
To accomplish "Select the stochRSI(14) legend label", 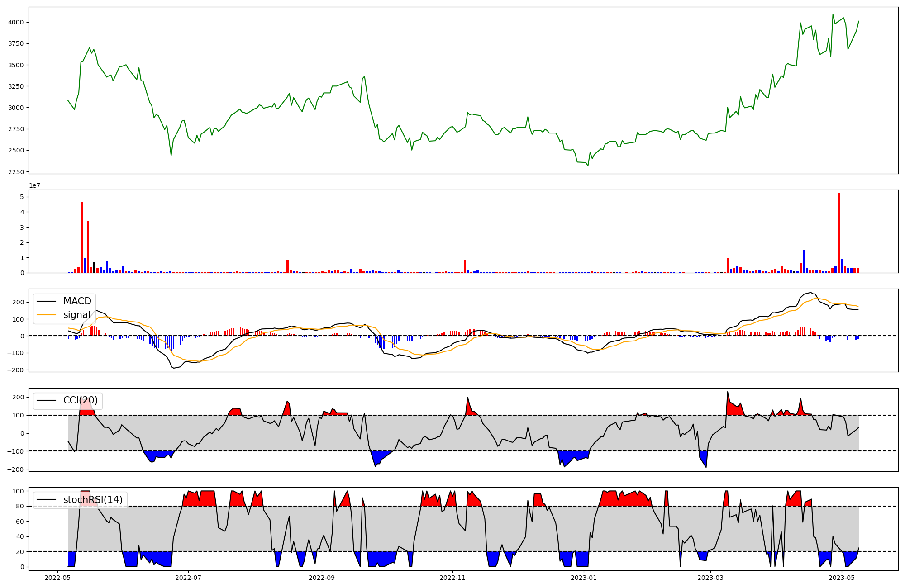I will pyautogui.click(x=93, y=500).
